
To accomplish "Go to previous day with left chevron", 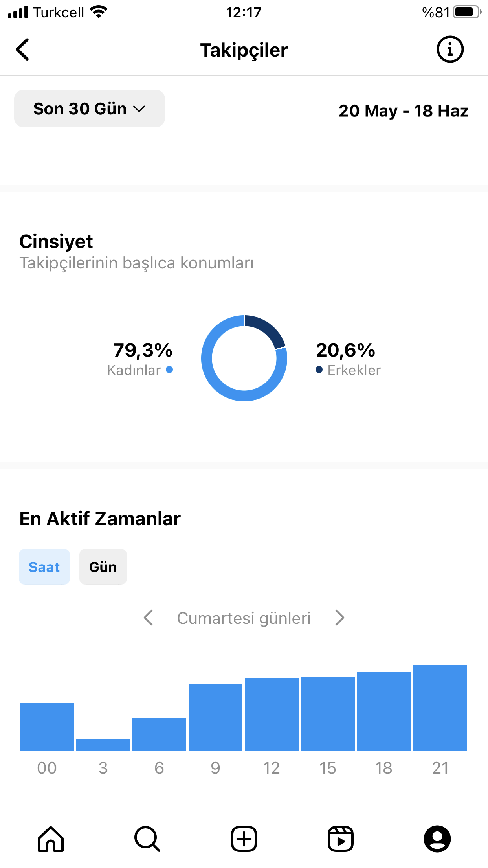I will coord(149,618).
